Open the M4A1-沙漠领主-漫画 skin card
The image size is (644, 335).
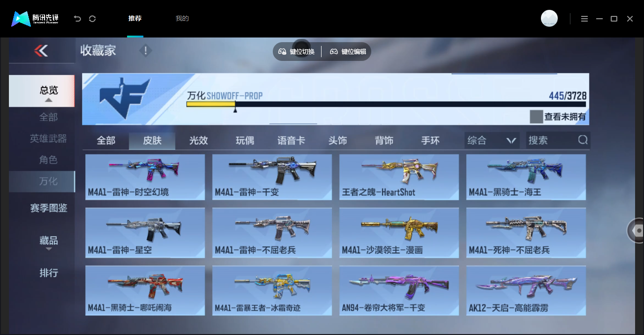pyautogui.click(x=399, y=233)
